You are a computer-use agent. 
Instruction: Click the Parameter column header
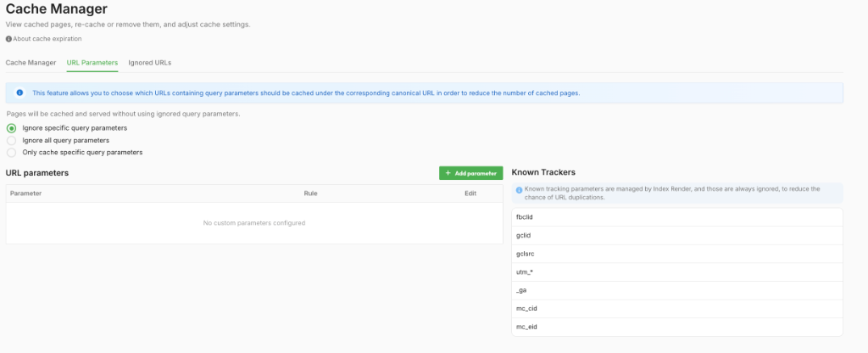[x=25, y=193]
